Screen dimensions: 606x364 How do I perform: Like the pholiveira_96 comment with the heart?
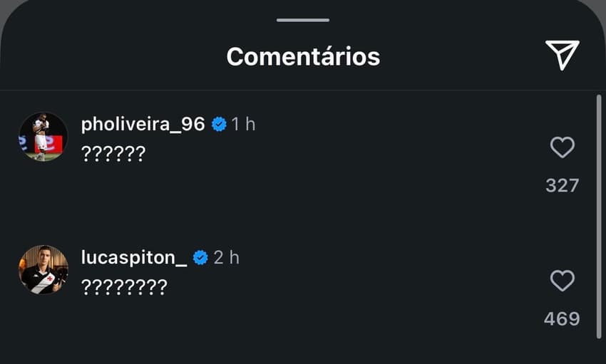(563, 147)
